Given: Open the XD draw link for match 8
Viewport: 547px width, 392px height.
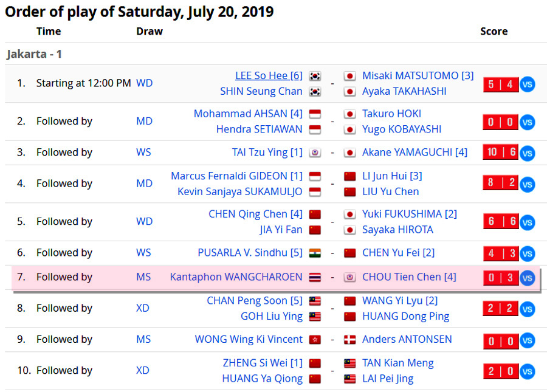Looking at the screenshot, I should [143, 308].
